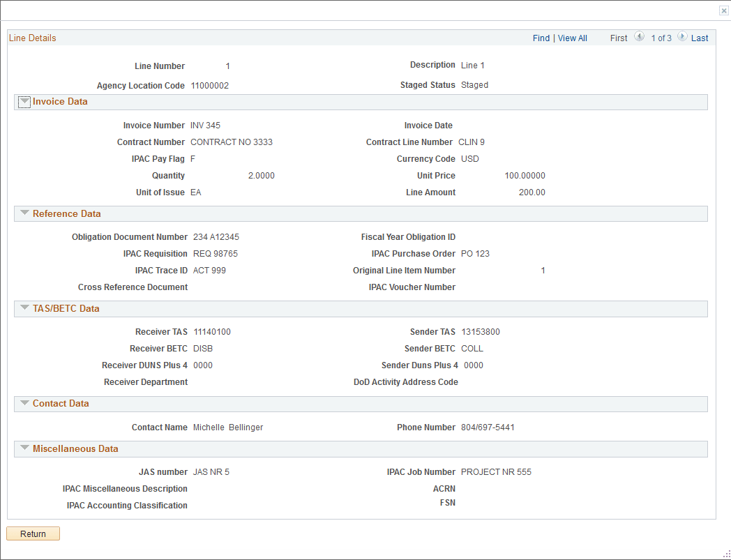Collapse the Miscellaneous Data section arrow icon
This screenshot has height=560, width=731.
pyautogui.click(x=24, y=448)
